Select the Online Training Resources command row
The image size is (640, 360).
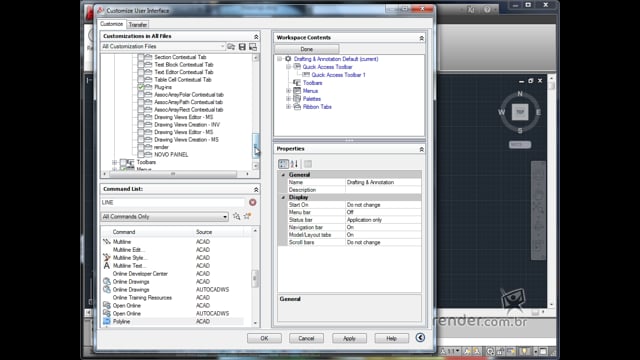point(172,298)
